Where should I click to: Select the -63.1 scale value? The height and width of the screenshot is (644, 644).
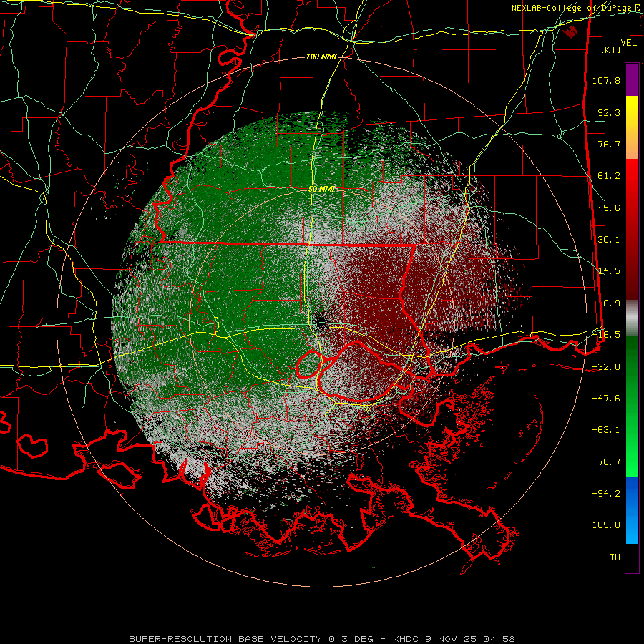click(606, 430)
